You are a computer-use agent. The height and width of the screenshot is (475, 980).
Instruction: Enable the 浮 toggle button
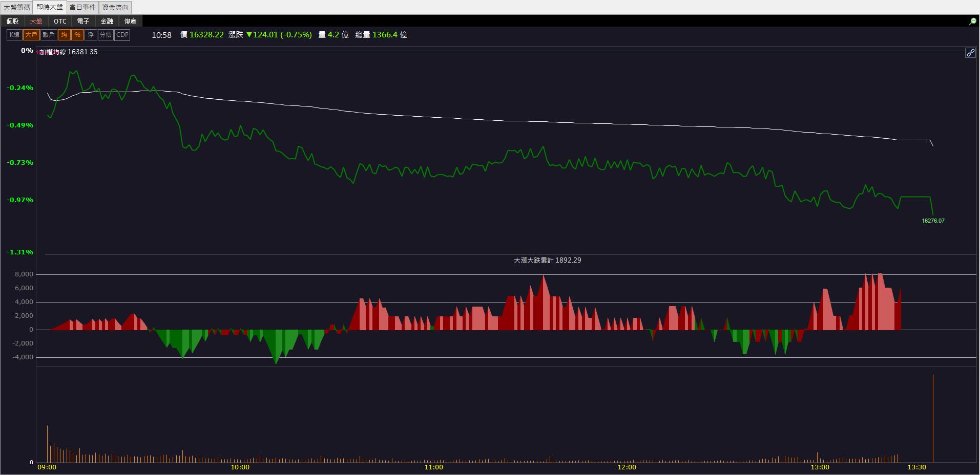coord(91,35)
